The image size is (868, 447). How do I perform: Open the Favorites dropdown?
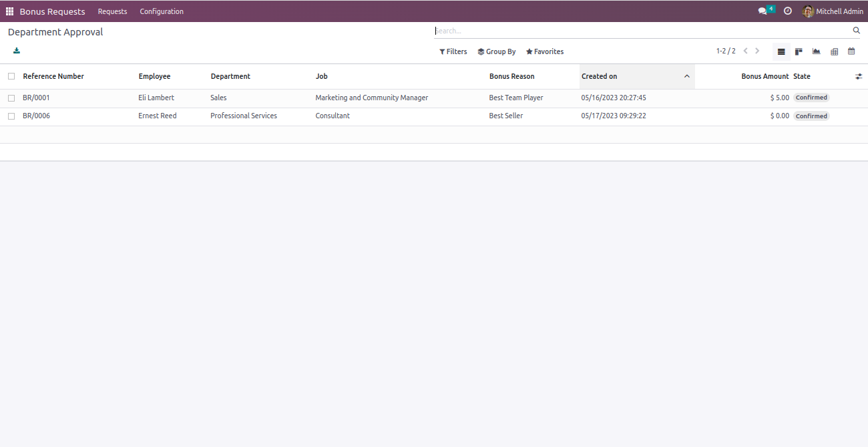click(x=545, y=51)
